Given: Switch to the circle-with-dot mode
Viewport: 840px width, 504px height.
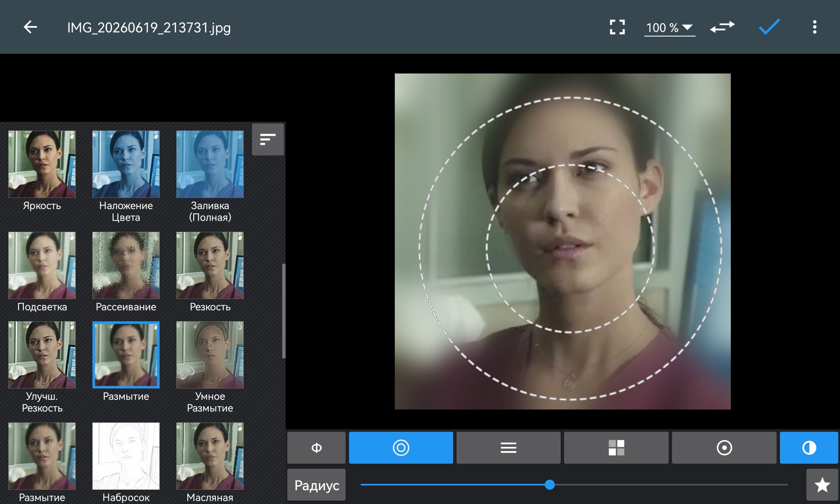Looking at the screenshot, I should coord(724,448).
